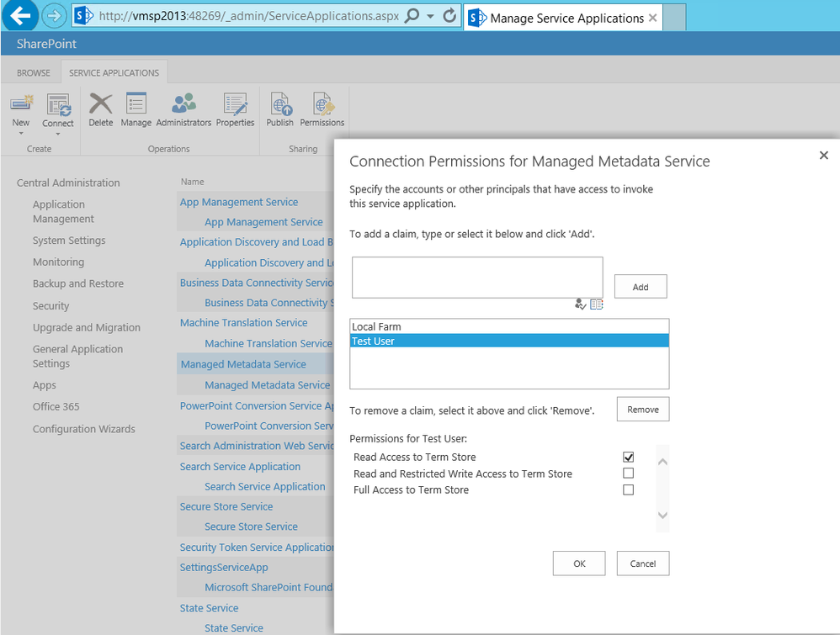Screen dimensions: 840x635
Task: Open the Properties ribbon icon
Action: click(235, 103)
